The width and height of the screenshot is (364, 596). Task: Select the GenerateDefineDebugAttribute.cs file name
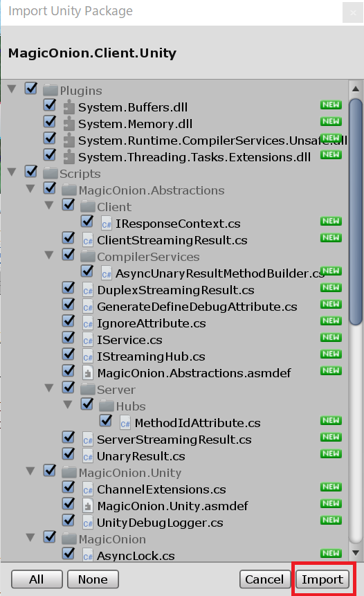coord(197,307)
